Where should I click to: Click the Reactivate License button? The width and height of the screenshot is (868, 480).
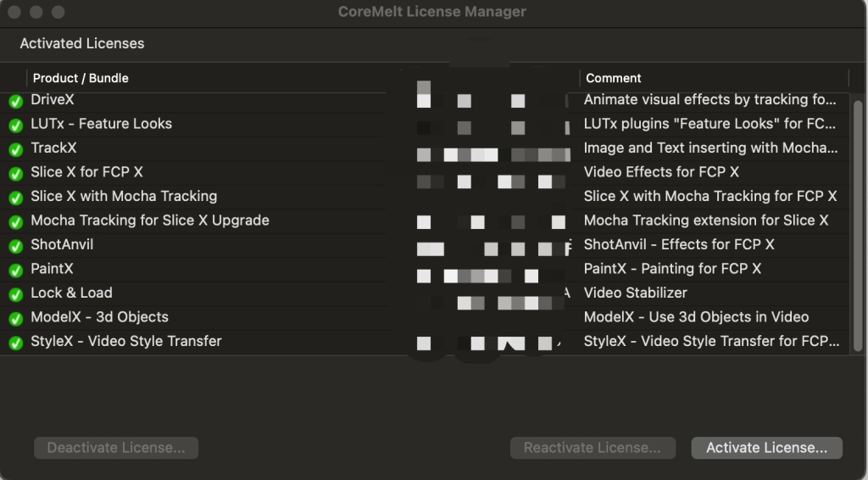592,448
